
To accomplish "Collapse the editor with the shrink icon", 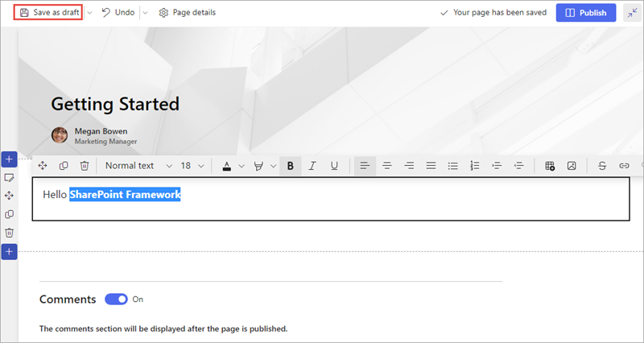I will (x=633, y=13).
